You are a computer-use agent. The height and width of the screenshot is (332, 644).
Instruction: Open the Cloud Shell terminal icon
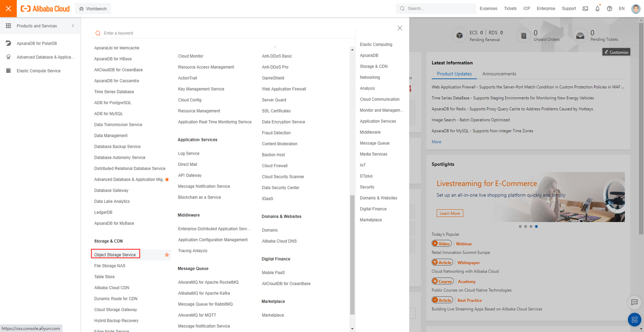coord(585,9)
